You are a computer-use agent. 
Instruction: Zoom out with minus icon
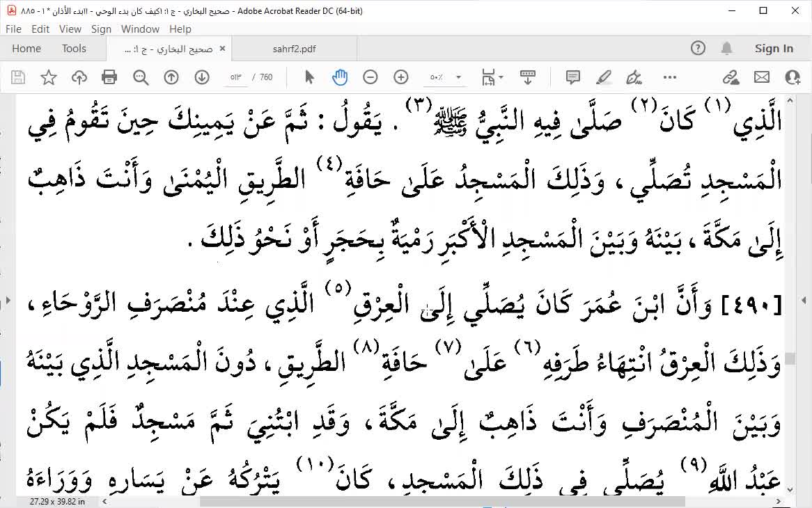370,78
